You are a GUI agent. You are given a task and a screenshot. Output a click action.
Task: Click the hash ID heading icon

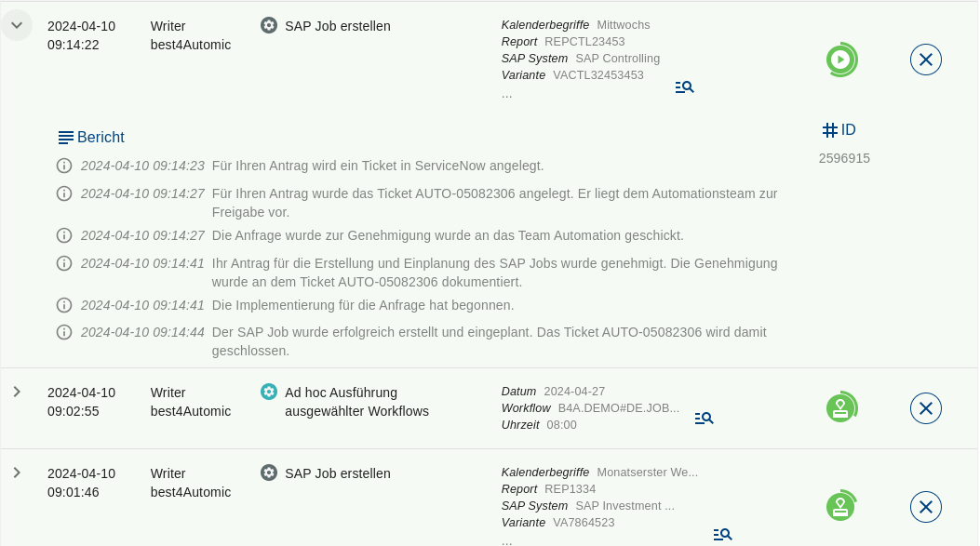click(830, 130)
